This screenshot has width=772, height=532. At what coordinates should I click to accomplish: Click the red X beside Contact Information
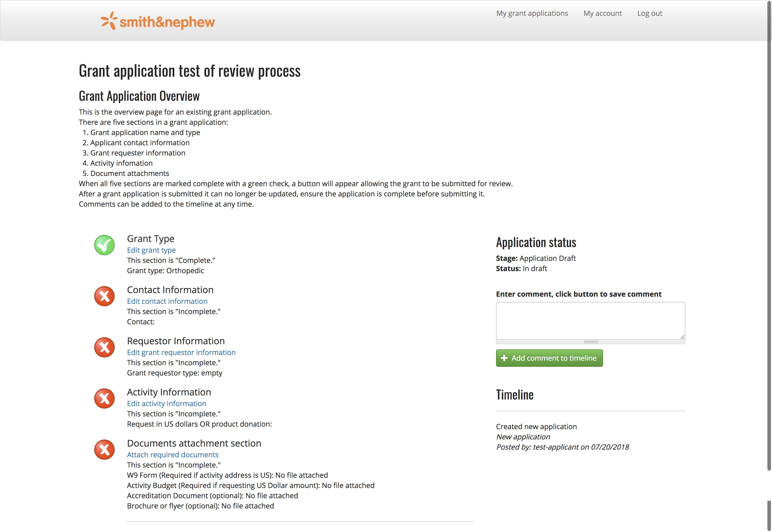(x=104, y=296)
